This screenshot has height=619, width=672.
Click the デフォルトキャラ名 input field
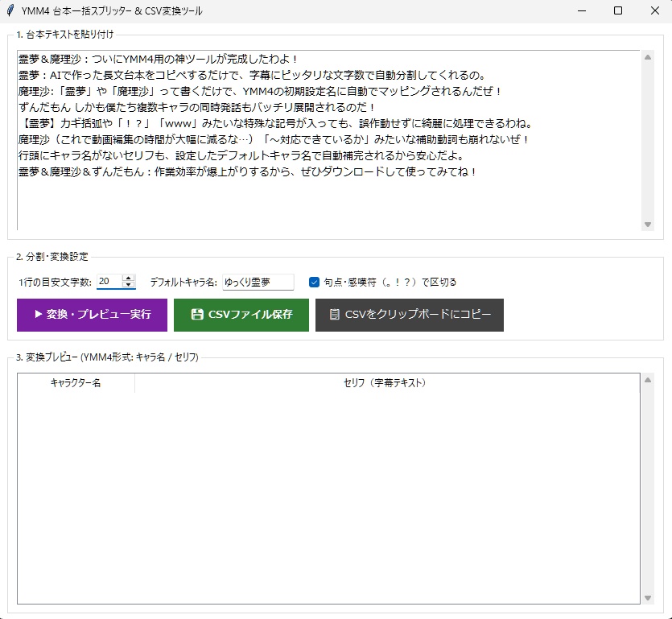[258, 282]
